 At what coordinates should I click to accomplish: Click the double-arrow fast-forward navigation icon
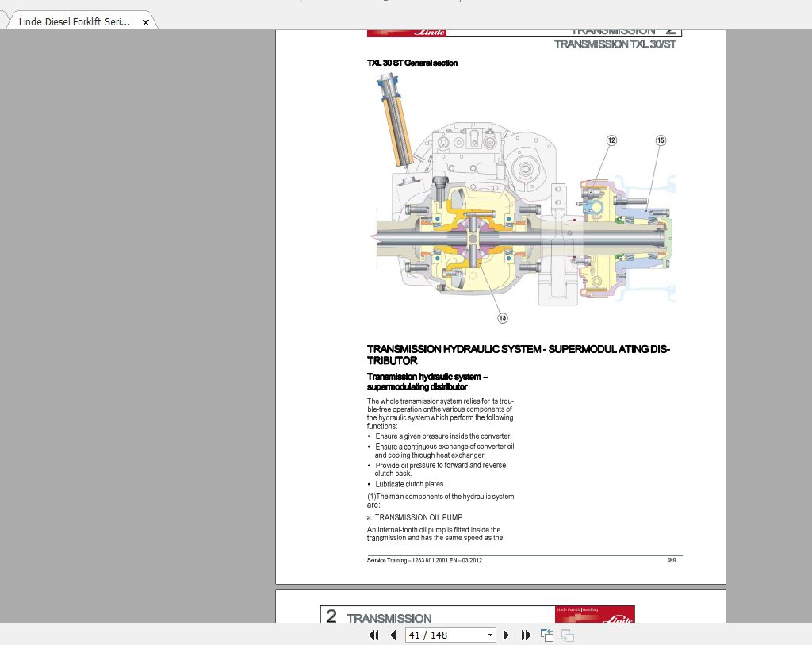click(526, 635)
